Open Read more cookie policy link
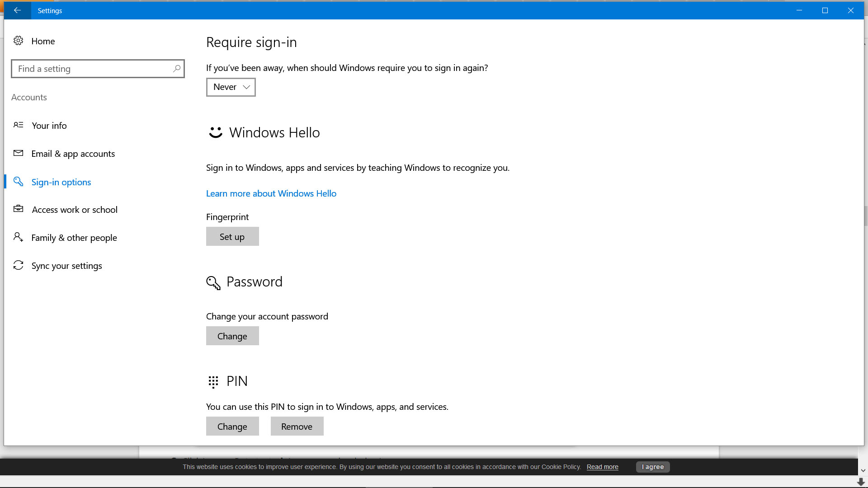 coord(602,467)
